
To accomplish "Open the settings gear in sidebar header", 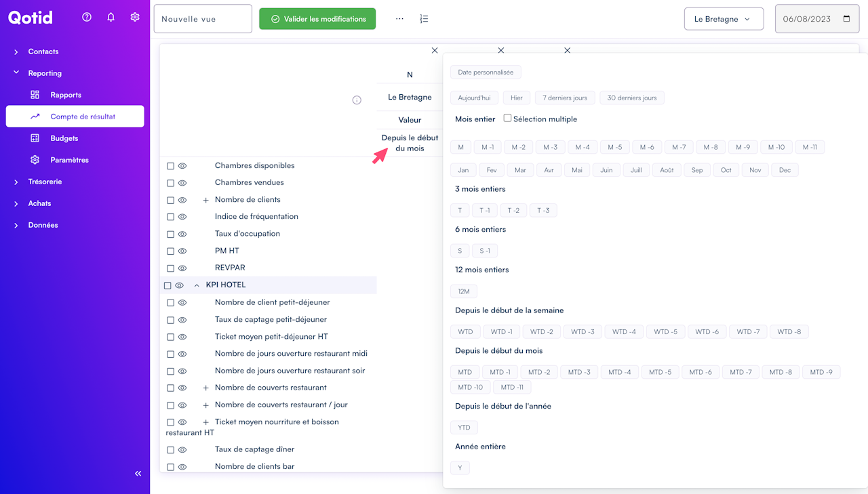I will point(135,17).
